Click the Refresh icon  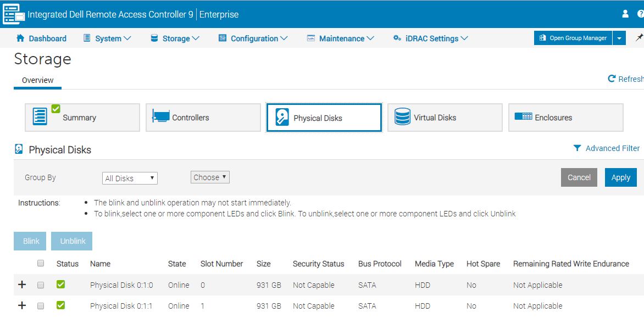[x=612, y=79]
